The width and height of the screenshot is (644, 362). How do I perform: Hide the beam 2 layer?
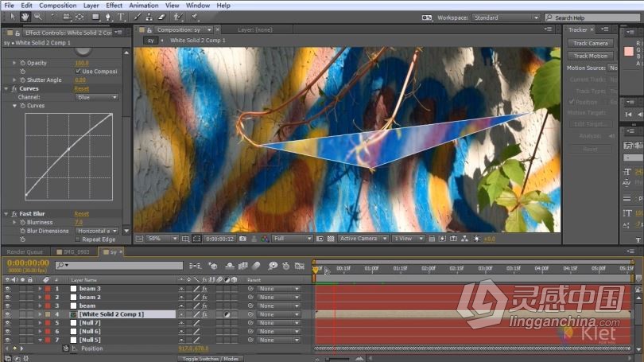[x=7, y=297]
